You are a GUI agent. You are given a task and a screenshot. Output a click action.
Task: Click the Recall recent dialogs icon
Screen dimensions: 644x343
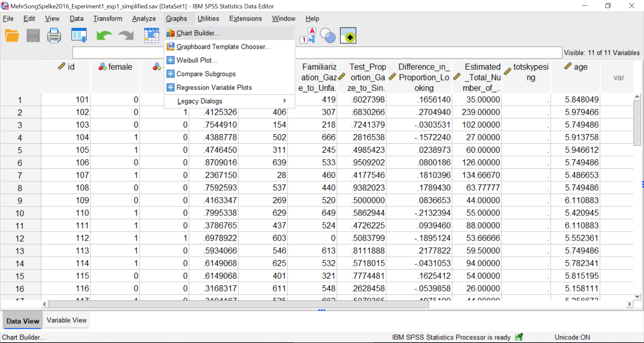(79, 36)
